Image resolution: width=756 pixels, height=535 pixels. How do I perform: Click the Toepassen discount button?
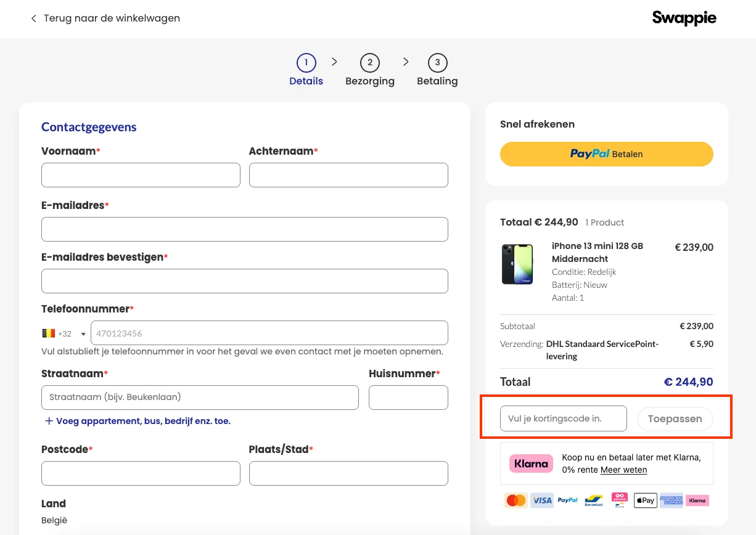coord(675,419)
